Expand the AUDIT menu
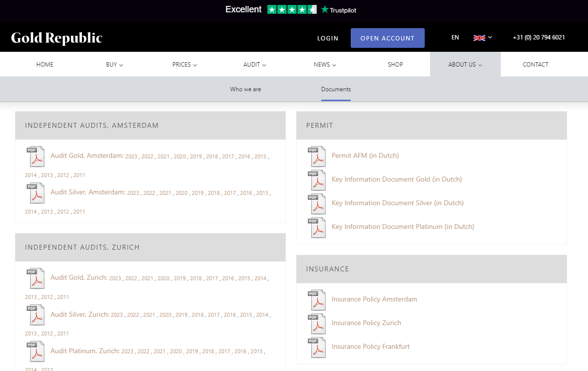 coord(255,65)
